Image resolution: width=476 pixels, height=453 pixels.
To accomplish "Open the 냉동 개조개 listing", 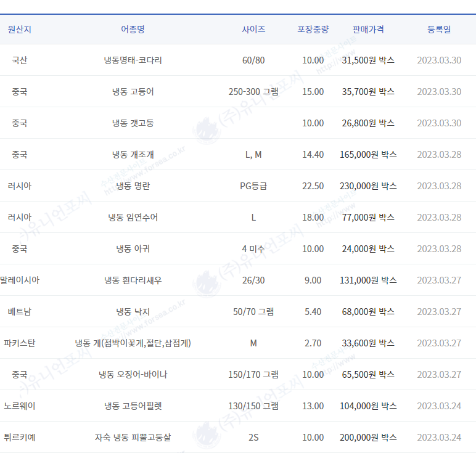I will coord(133,155).
